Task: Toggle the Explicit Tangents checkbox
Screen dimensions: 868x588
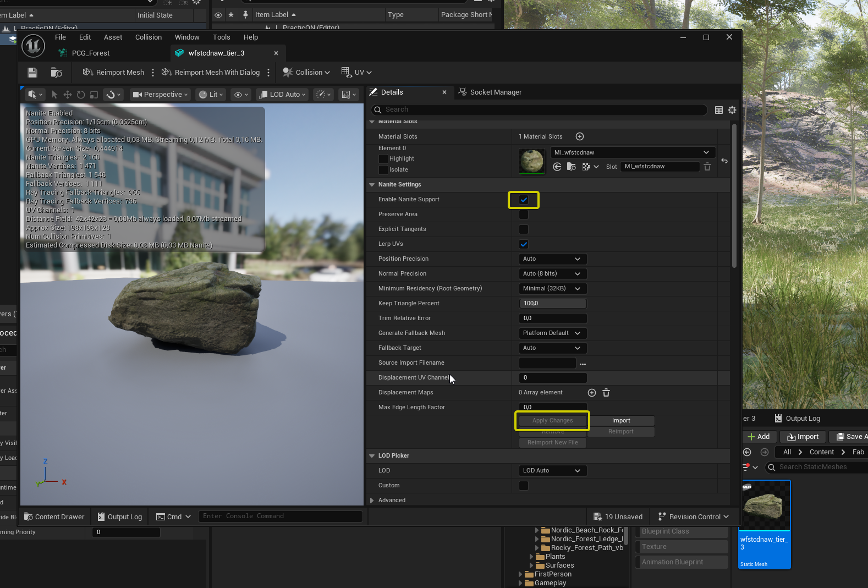Action: point(524,229)
